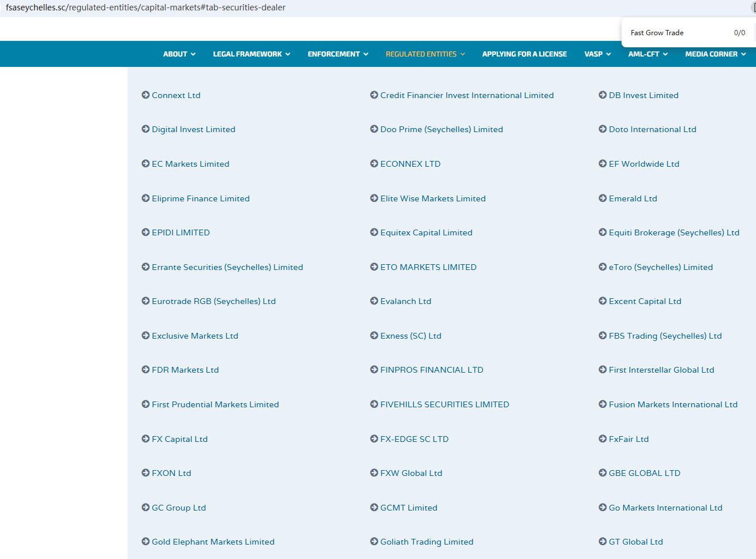The image size is (756, 559).
Task: Click the browser address bar URL
Action: [x=145, y=7]
